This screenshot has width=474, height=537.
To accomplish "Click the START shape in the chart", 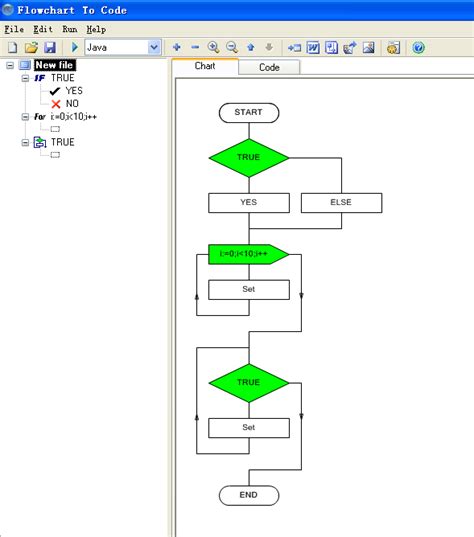I will [x=249, y=113].
